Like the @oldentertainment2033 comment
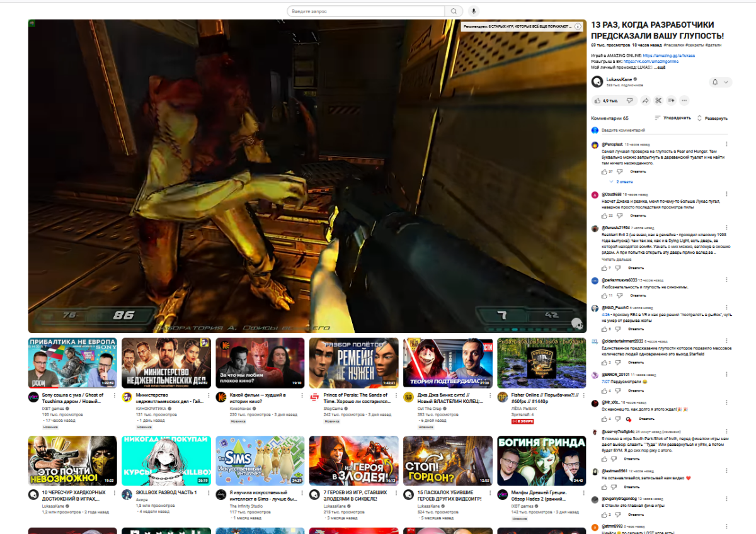The width and height of the screenshot is (756, 534). (x=605, y=362)
